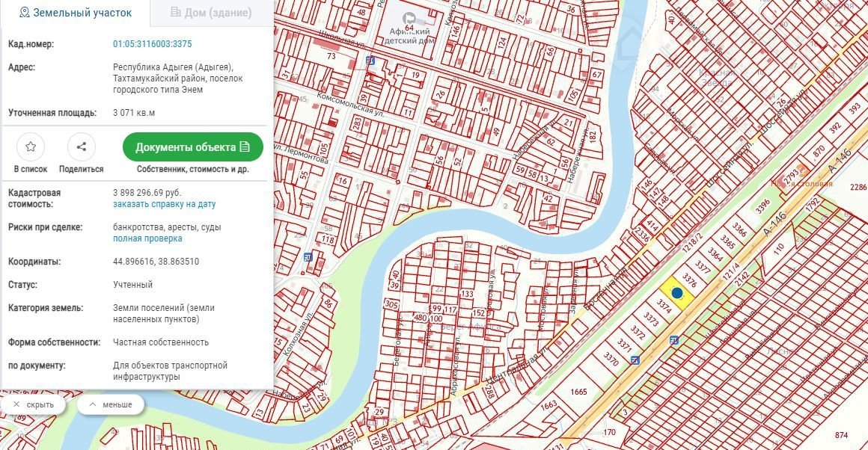Image resolution: width=868 pixels, height=450 pixels.
Task: Hide the panel with 'скрыть' button
Action: pos(34,404)
